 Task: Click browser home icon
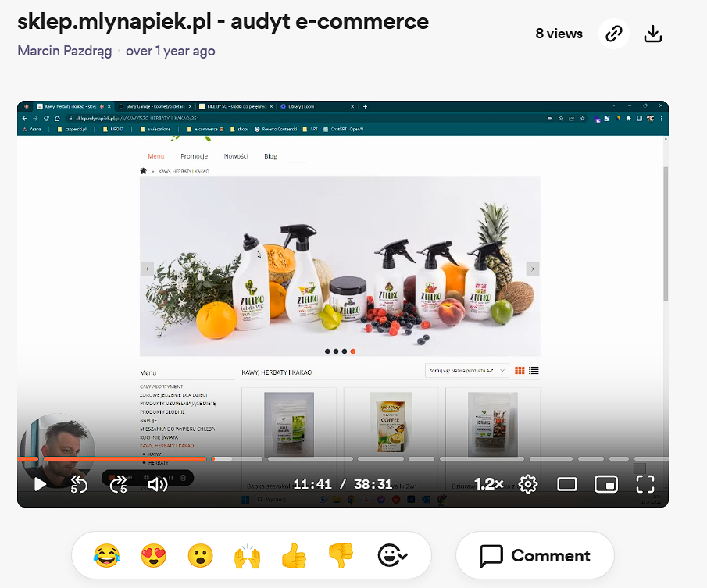coord(57,119)
